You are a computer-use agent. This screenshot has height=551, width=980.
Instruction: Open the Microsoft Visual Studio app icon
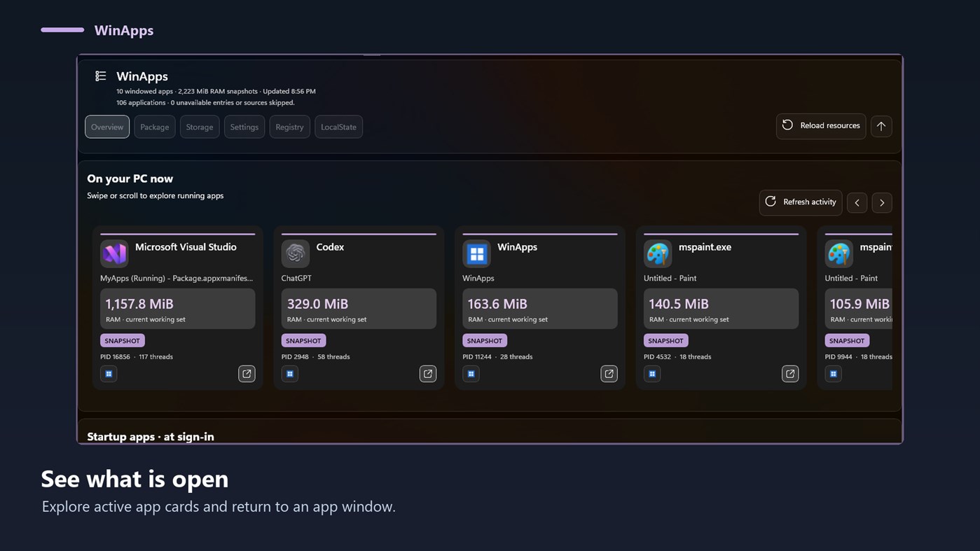point(114,253)
